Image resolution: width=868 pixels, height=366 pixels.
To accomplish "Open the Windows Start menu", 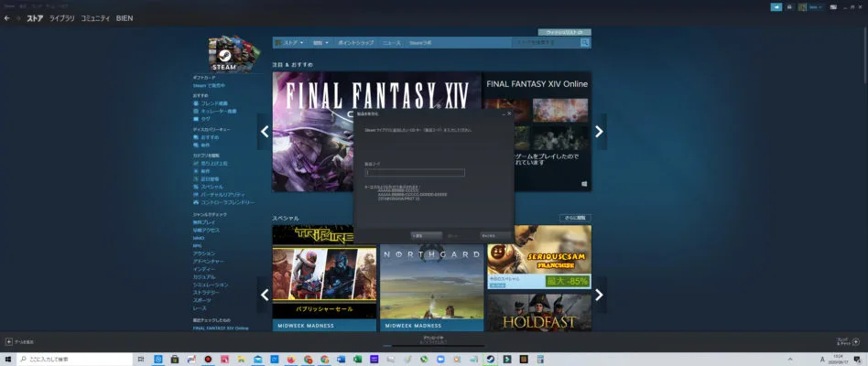I will pos(7,360).
